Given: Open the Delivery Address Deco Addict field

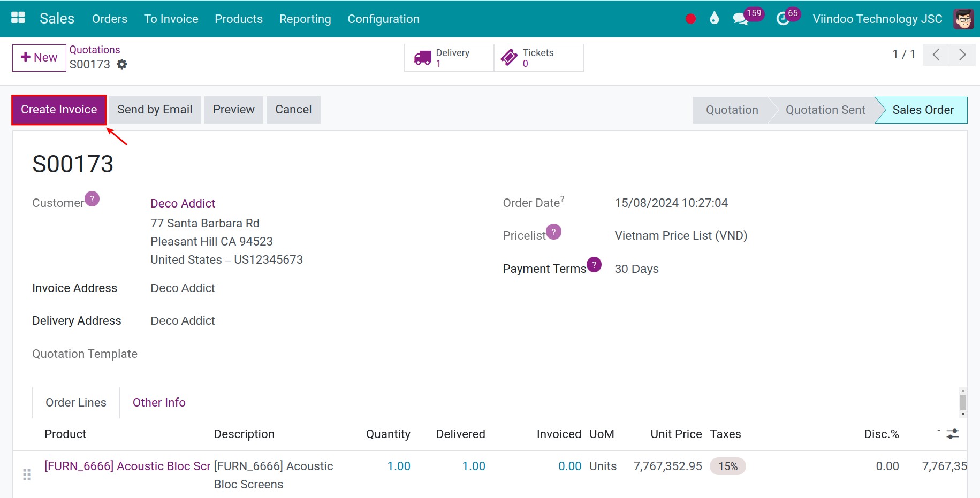Looking at the screenshot, I should (183, 320).
